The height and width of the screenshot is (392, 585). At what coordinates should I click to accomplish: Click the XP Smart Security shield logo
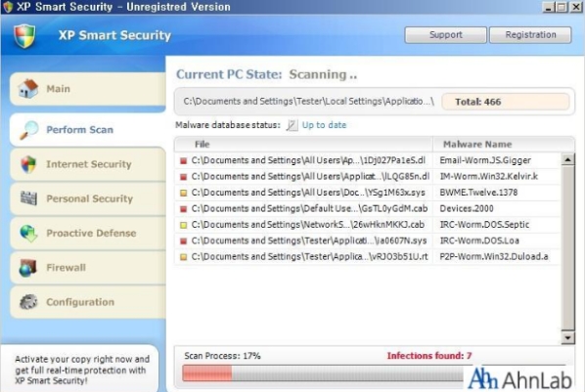tap(24, 36)
